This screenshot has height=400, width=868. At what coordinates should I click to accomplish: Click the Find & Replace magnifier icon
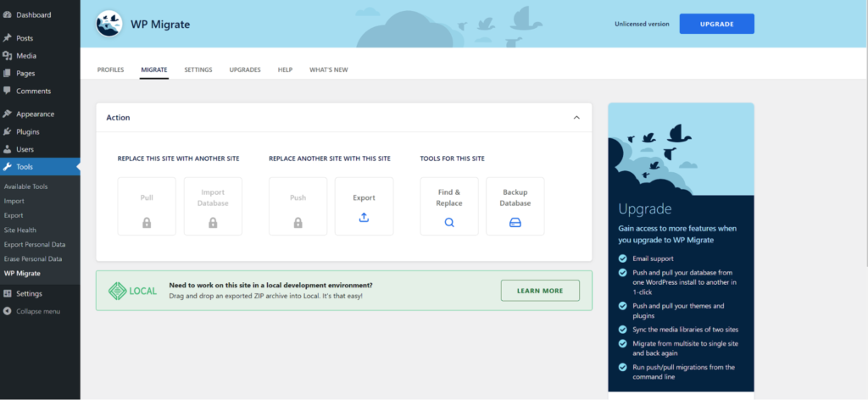(449, 223)
